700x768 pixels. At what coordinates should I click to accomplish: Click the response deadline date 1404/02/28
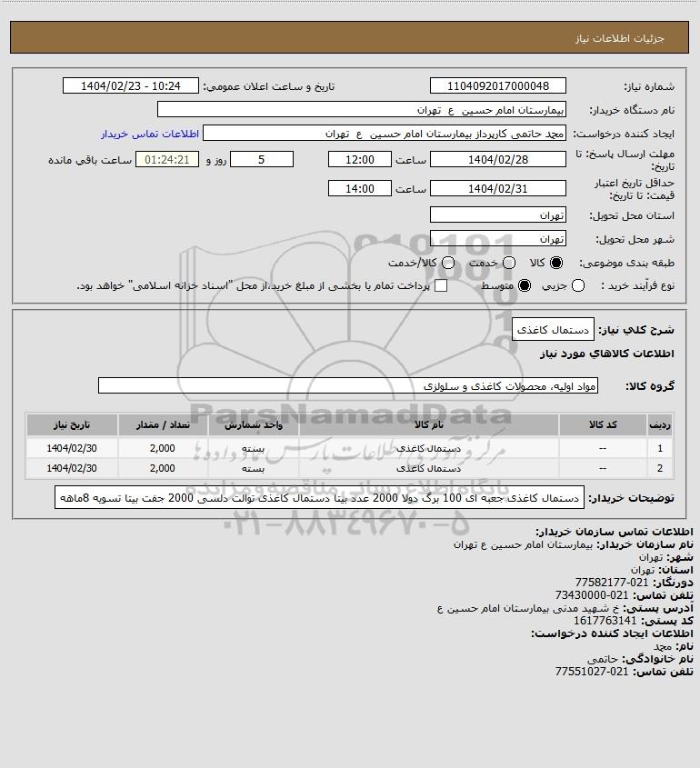point(497,160)
